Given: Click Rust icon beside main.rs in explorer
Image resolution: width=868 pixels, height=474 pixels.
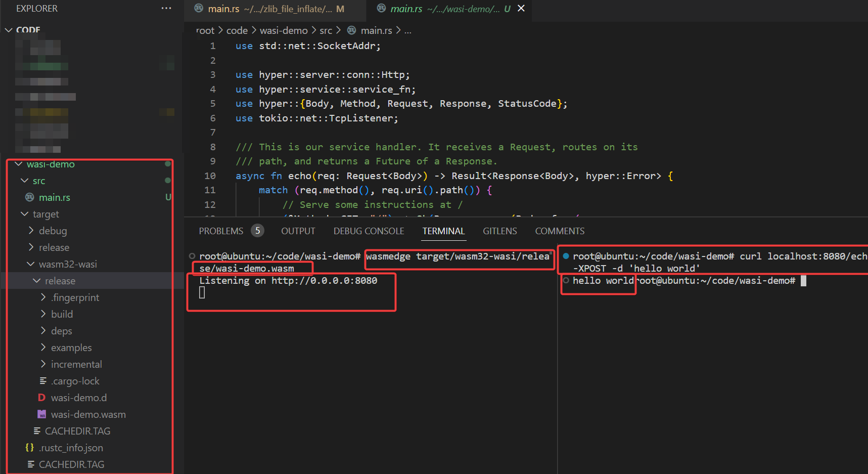Looking at the screenshot, I should (x=30, y=197).
